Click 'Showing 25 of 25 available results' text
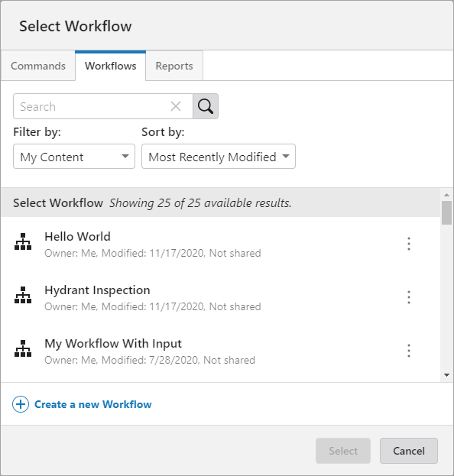This screenshot has height=476, width=454. (200, 202)
